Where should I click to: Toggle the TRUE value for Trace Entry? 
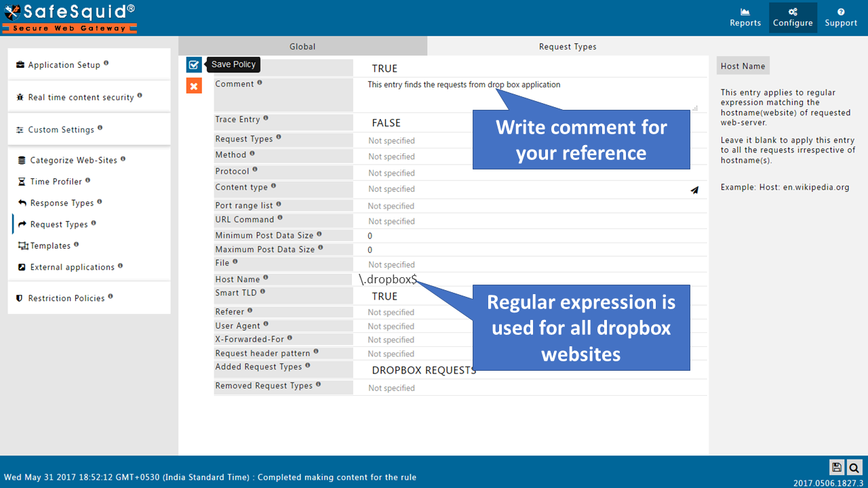pyautogui.click(x=384, y=122)
